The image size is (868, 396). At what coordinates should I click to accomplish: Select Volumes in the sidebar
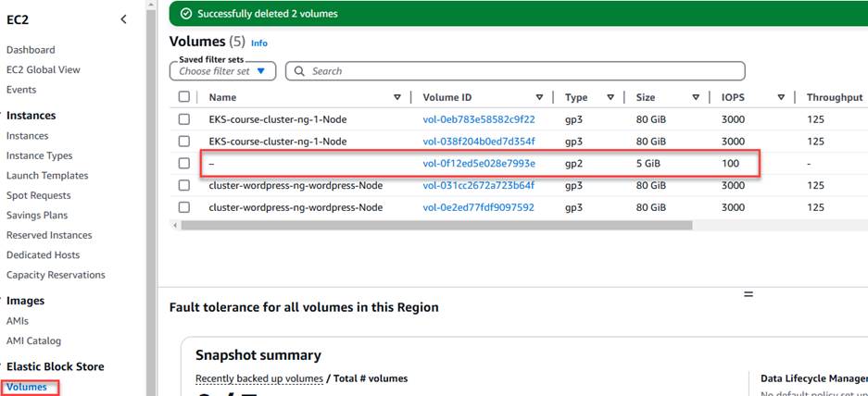27,387
